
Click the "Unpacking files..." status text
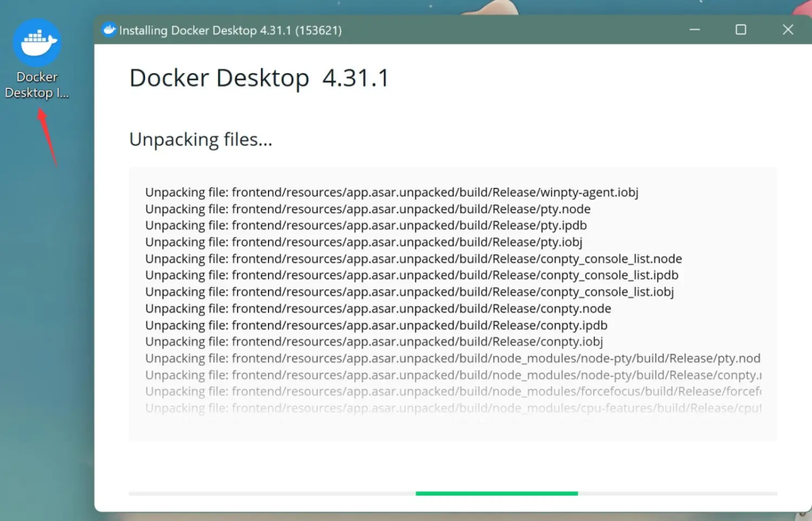pyautogui.click(x=201, y=140)
